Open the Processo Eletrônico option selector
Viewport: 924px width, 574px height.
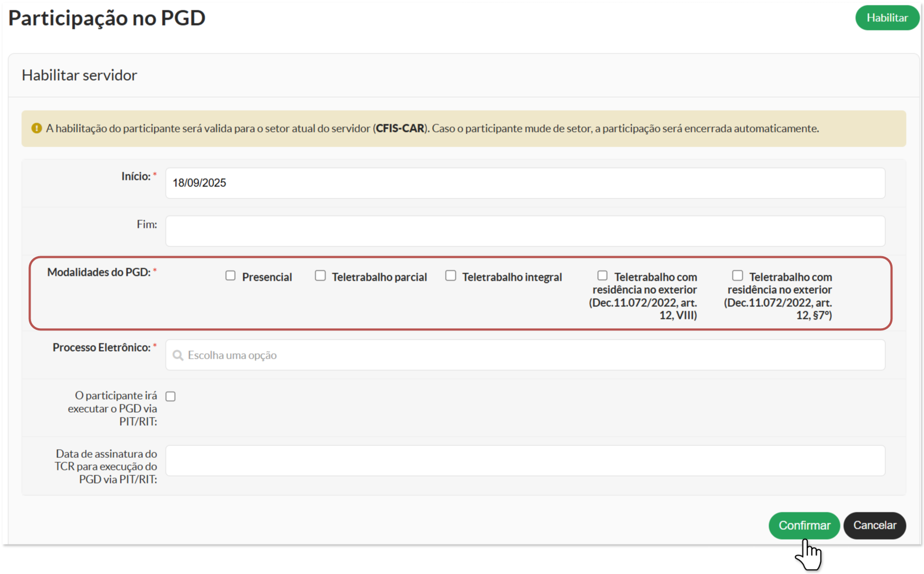[525, 355]
